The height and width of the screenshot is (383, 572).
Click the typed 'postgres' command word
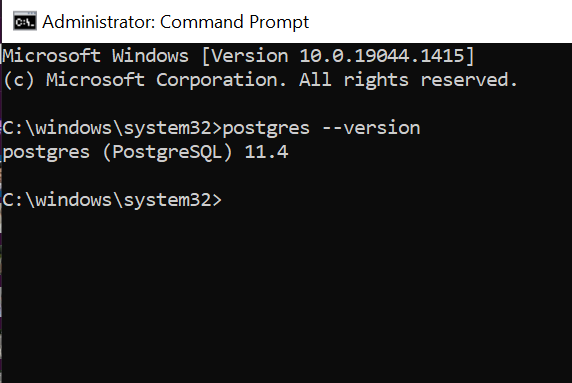click(x=266, y=129)
